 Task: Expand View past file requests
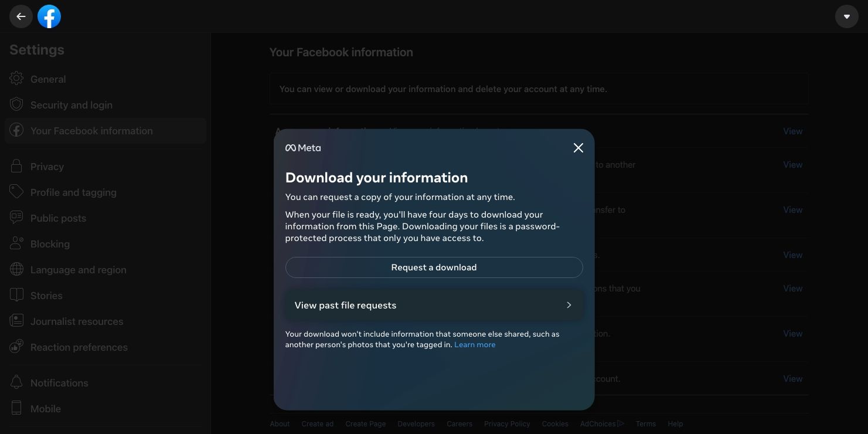434,305
